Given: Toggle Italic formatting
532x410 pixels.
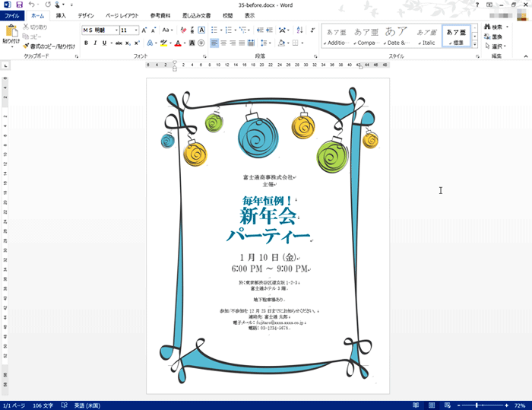Looking at the screenshot, I should pos(95,43).
